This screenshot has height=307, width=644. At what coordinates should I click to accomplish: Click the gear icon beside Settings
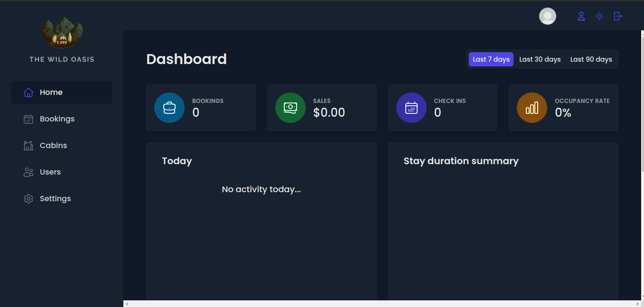coord(28,199)
